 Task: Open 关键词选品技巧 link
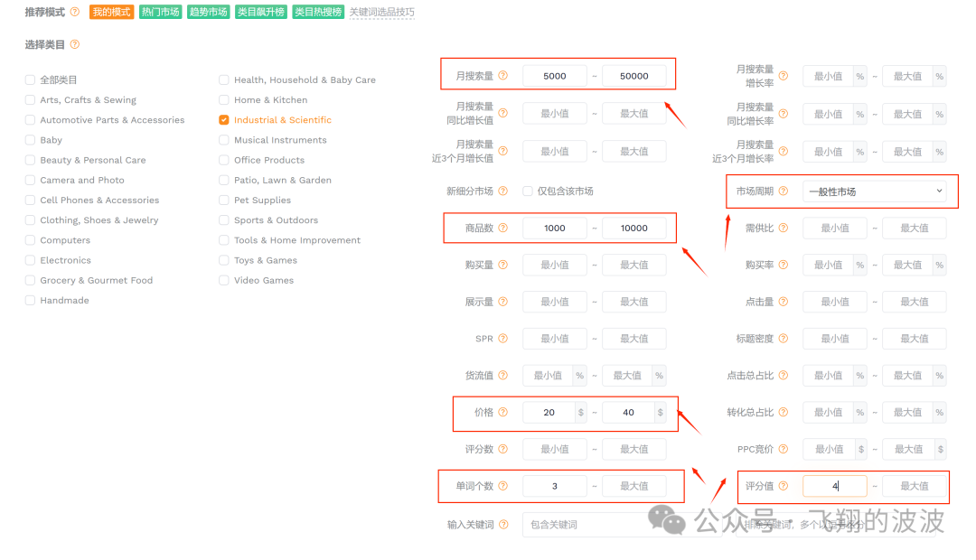tap(381, 13)
